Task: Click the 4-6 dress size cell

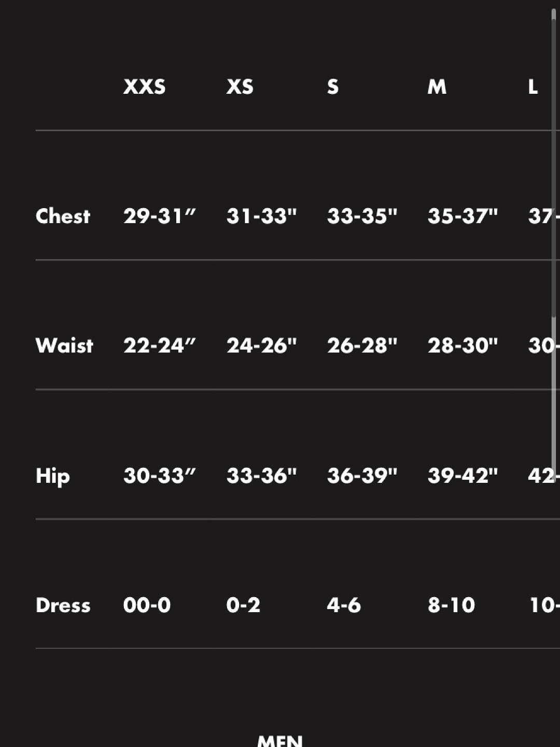Action: (x=344, y=605)
